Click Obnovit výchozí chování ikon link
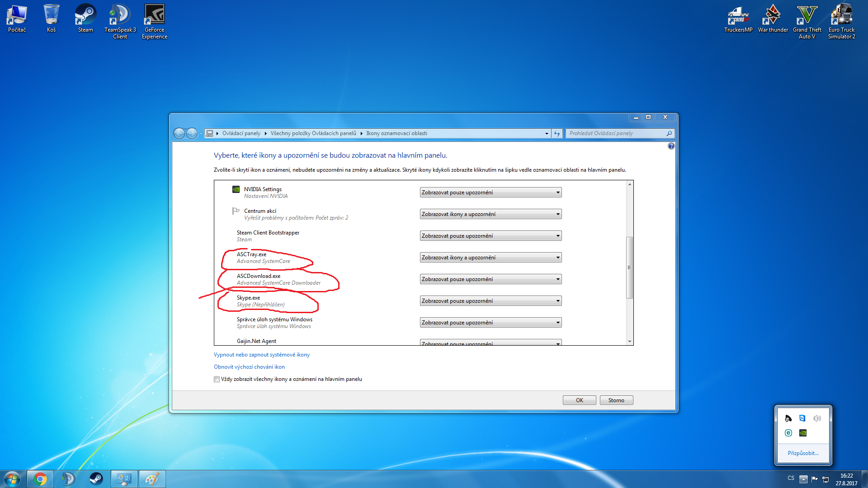868x488 pixels. point(249,367)
